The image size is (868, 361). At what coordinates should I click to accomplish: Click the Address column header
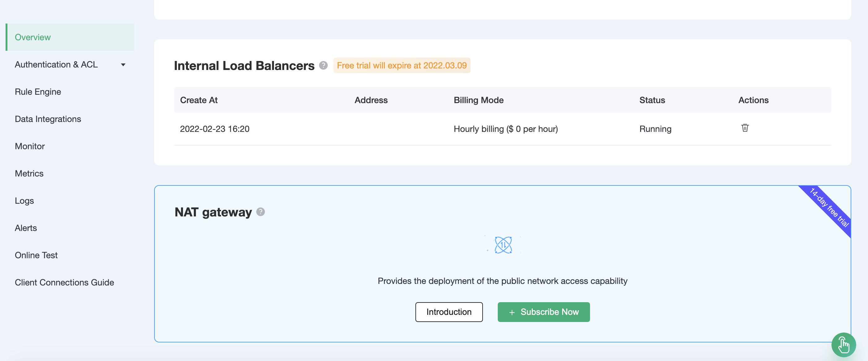click(371, 100)
